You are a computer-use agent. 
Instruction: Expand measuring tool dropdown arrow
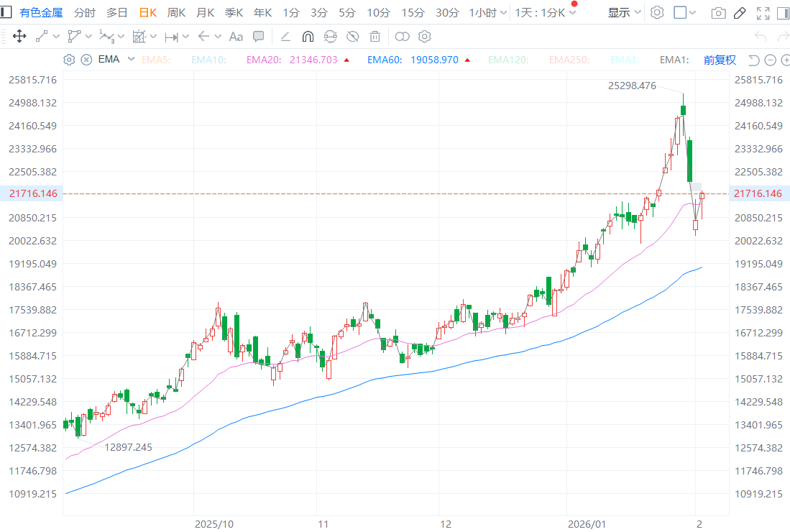pos(153,36)
